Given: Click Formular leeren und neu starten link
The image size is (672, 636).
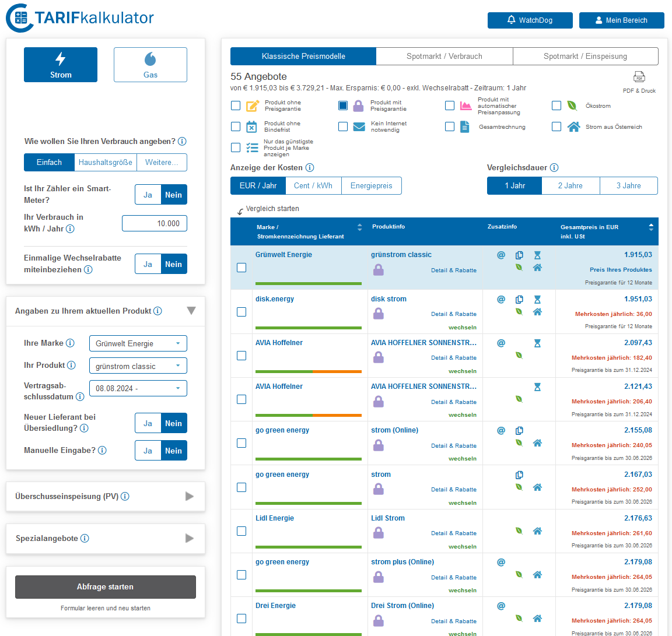Looking at the screenshot, I should (x=106, y=608).
